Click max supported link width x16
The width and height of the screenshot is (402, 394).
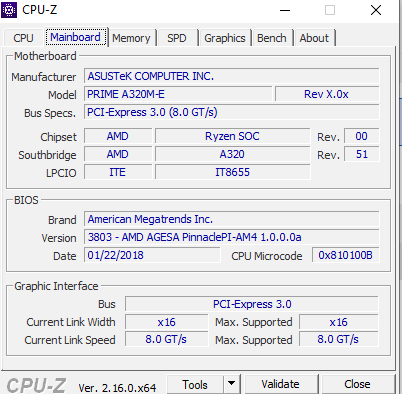pos(339,322)
